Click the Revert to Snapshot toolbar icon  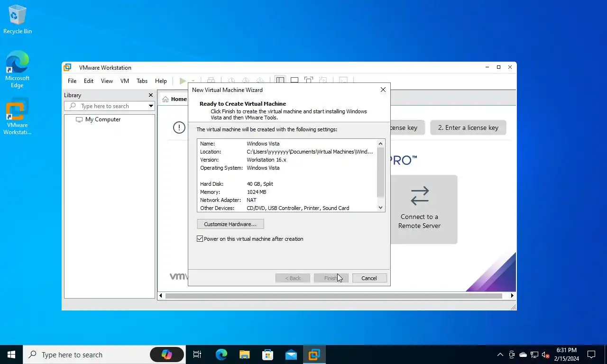pos(246,81)
